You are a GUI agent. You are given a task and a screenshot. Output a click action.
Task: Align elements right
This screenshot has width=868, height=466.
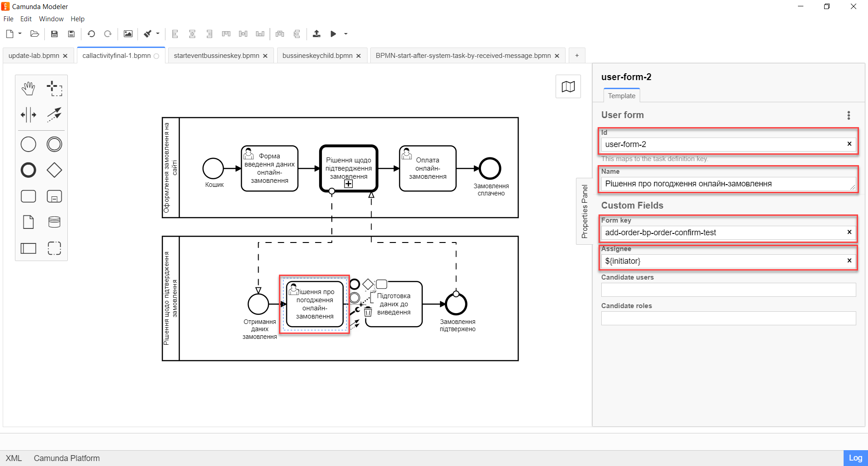[x=209, y=34]
